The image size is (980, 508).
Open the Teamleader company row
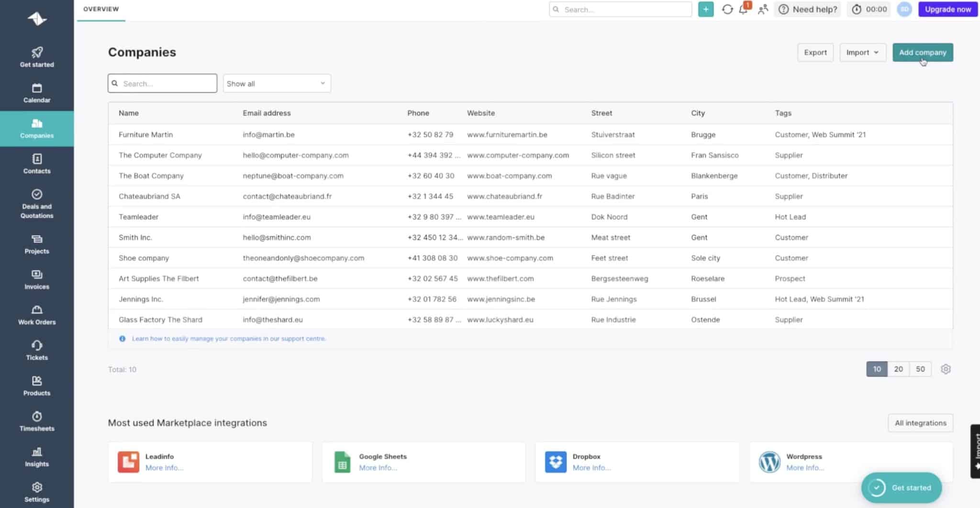530,217
